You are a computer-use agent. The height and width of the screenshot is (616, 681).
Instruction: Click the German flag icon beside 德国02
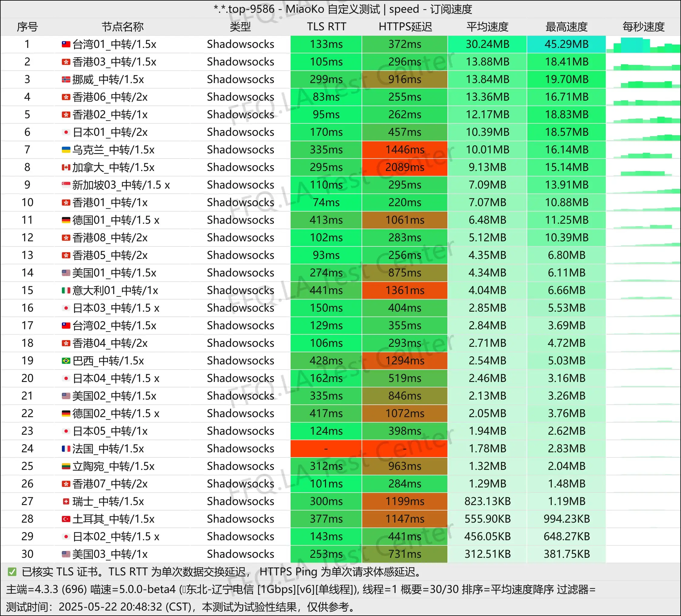66,413
